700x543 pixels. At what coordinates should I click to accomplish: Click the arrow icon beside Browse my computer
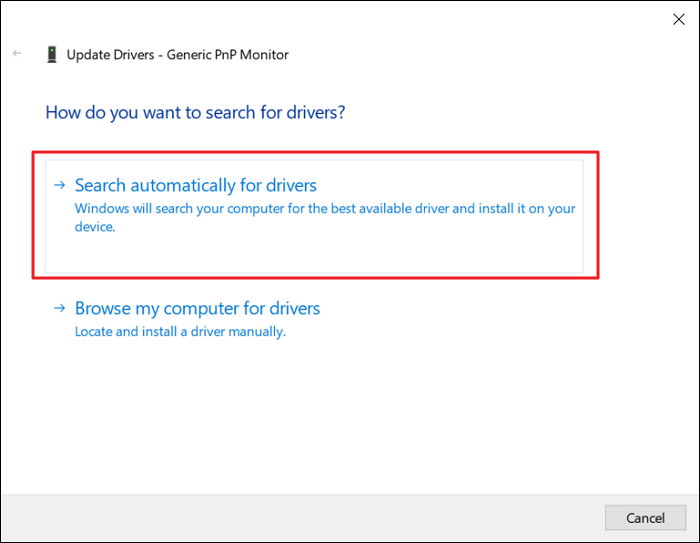click(x=59, y=308)
